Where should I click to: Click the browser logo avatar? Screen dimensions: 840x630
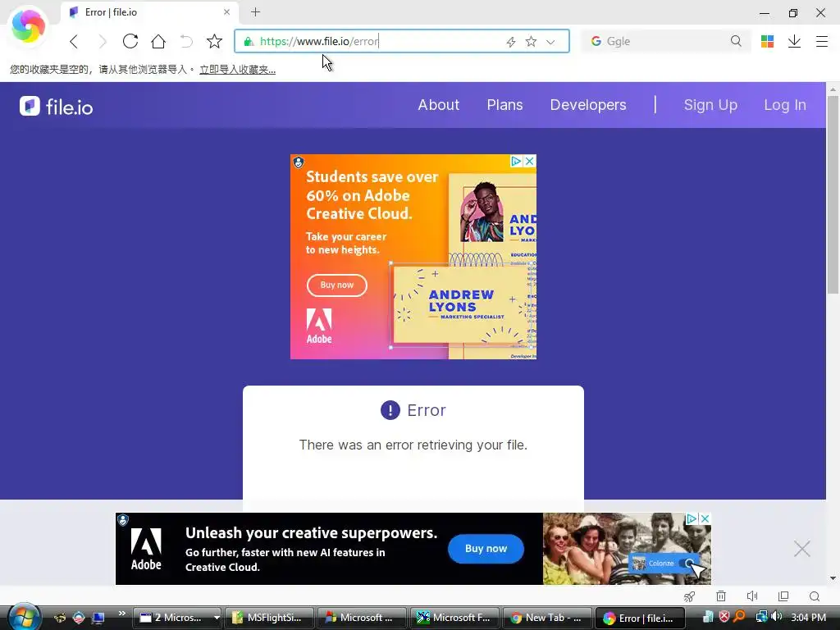pos(28,25)
